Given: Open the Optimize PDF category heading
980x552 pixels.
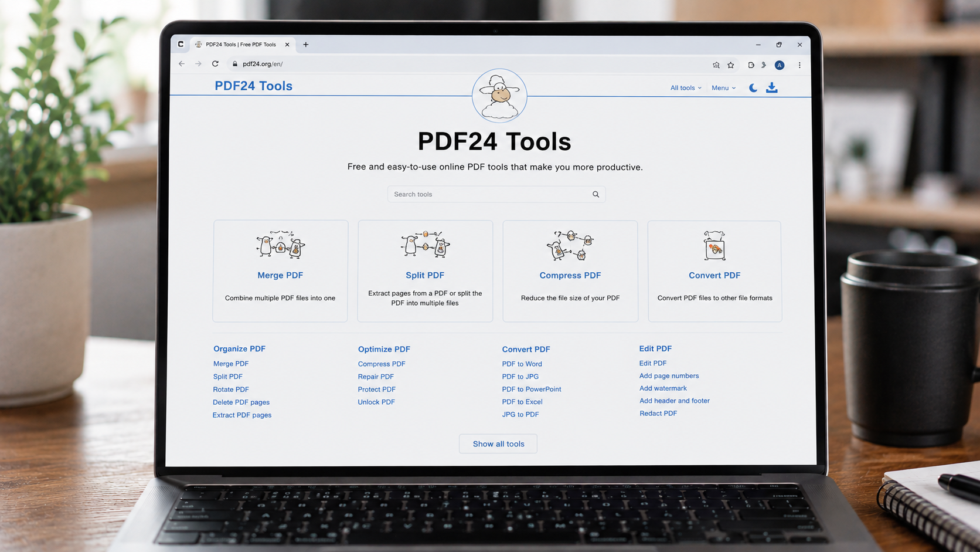Looking at the screenshot, I should click(384, 349).
